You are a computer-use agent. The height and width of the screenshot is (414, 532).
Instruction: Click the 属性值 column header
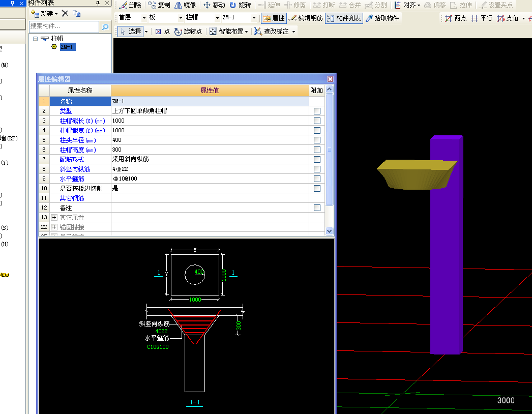[210, 90]
